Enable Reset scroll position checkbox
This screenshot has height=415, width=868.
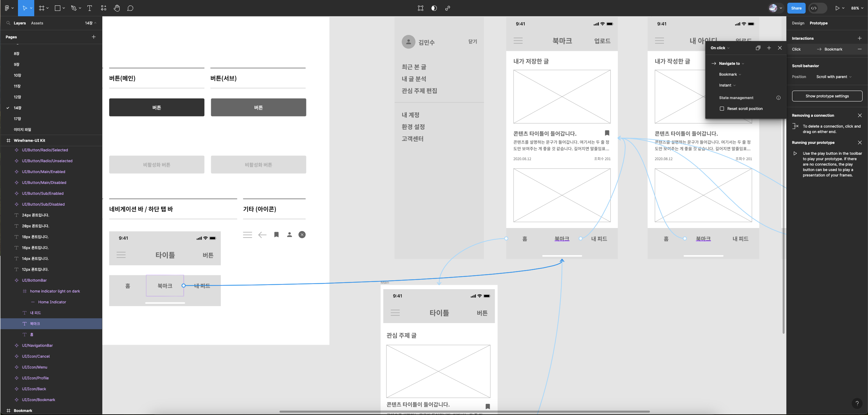click(722, 109)
